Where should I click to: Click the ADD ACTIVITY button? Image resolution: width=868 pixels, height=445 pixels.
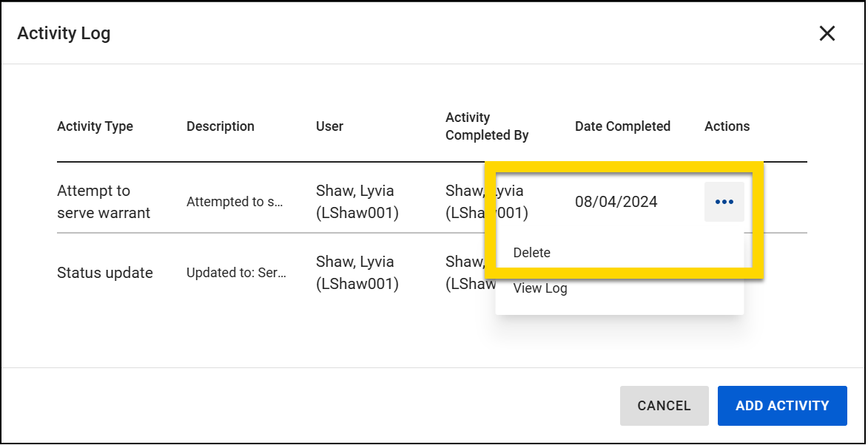[x=782, y=405]
